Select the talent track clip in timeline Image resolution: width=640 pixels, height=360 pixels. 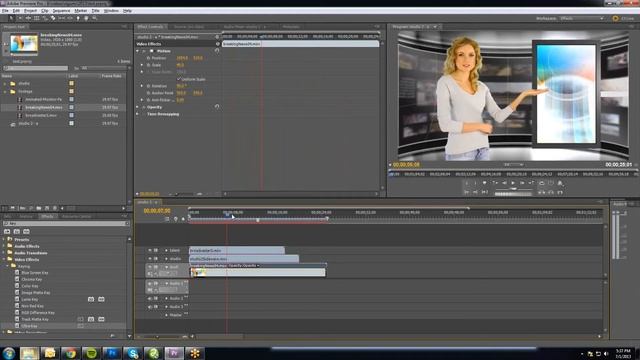pyautogui.click(x=237, y=250)
